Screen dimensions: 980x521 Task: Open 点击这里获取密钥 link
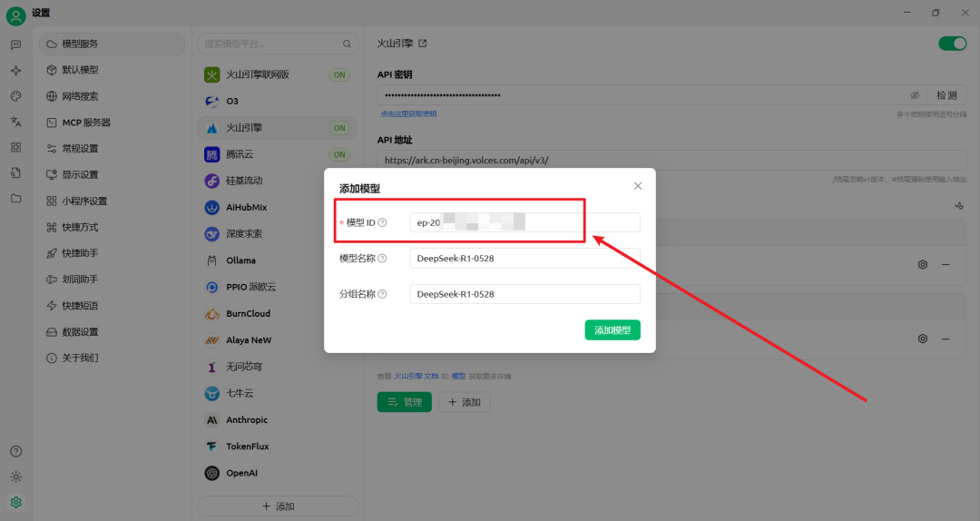408,113
